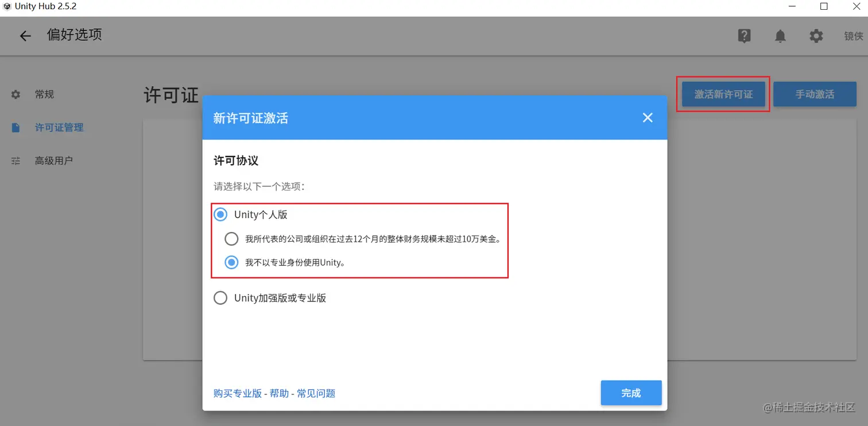Click the 新许可证激活 dialog title
The height and width of the screenshot is (426, 868).
click(x=251, y=118)
